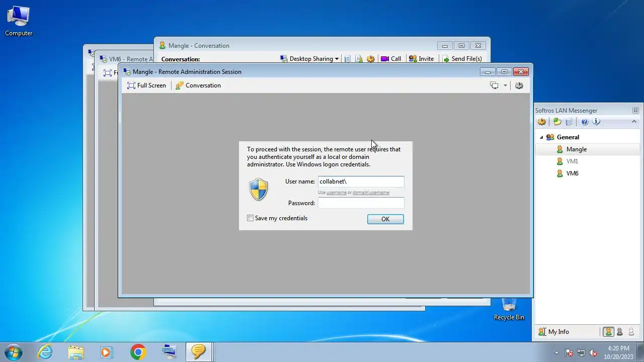Screen dimensions: 644x362
Task: Click the OK button in credentials dialog
Action: coord(385,219)
